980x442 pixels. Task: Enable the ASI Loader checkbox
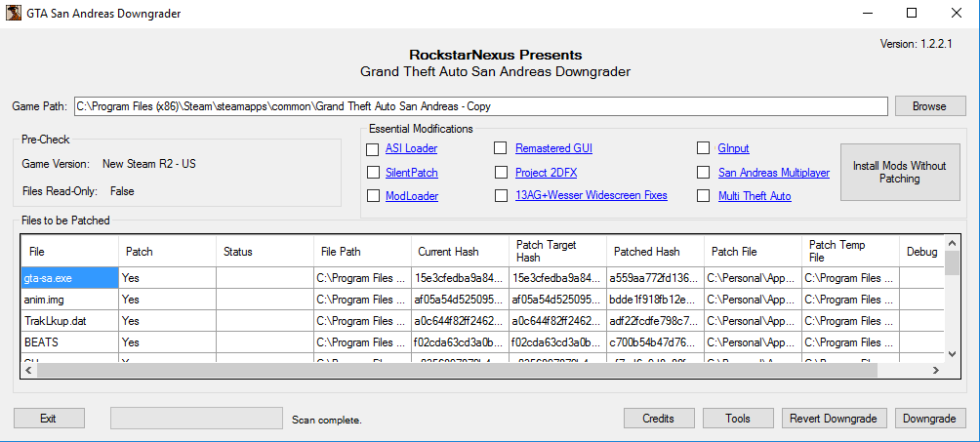pyautogui.click(x=373, y=149)
